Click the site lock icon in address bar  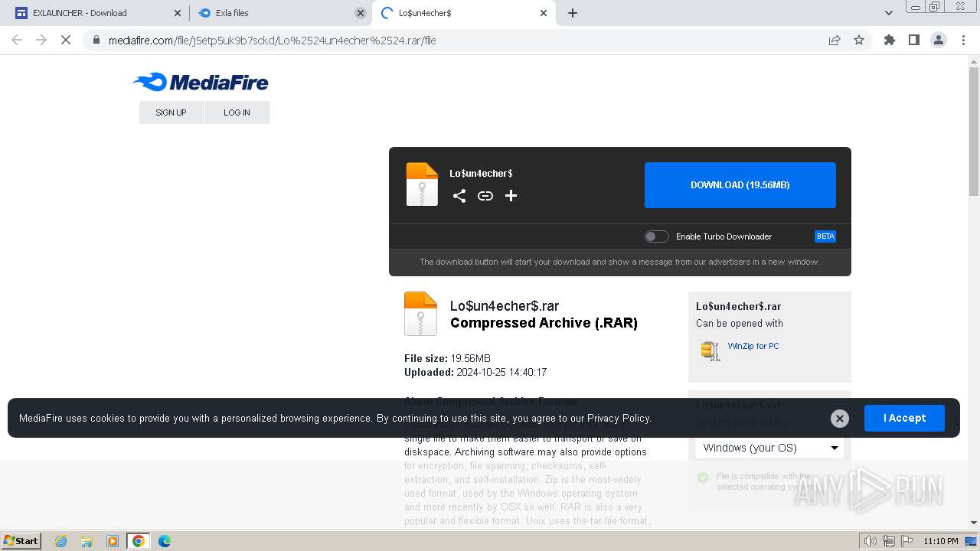(x=96, y=40)
